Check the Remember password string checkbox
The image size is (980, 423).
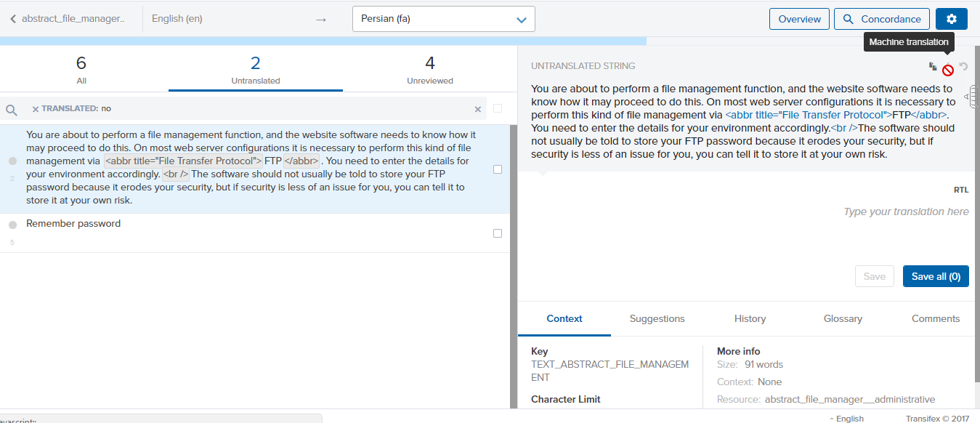[498, 233]
